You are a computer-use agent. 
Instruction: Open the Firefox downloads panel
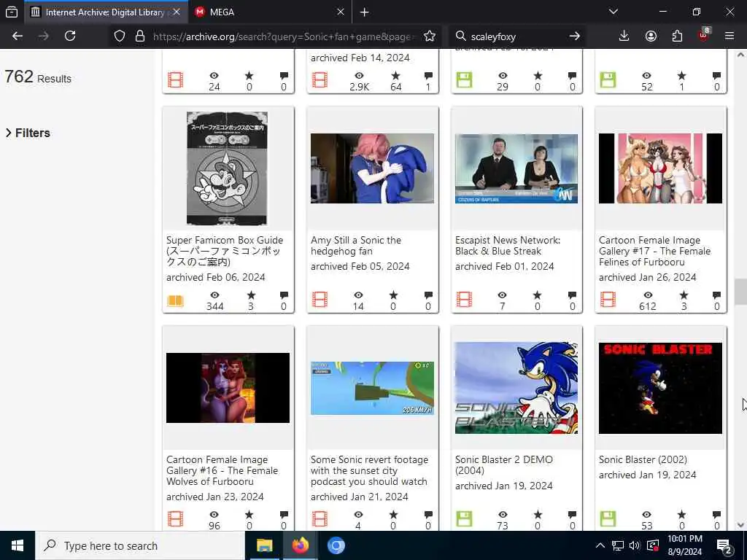click(x=624, y=36)
